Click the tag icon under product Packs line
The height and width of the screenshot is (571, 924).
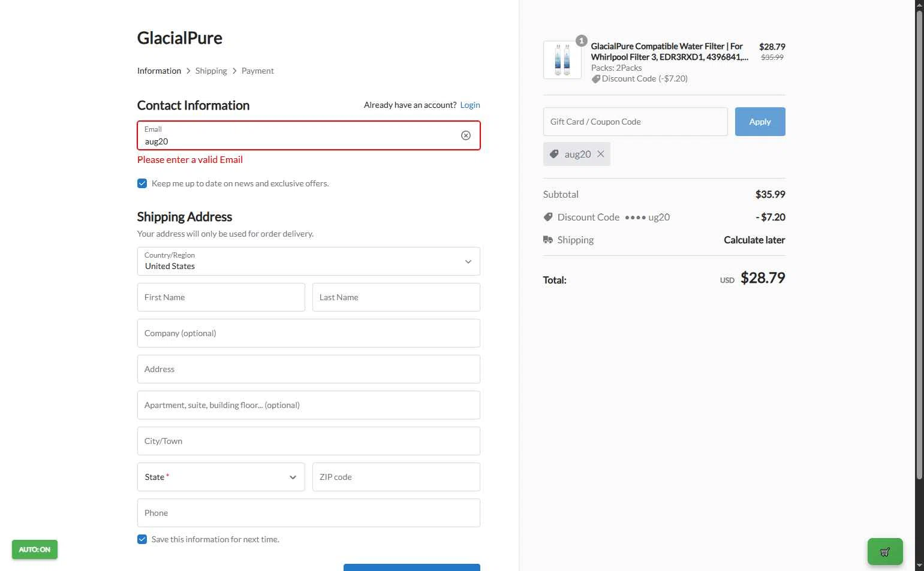point(596,79)
